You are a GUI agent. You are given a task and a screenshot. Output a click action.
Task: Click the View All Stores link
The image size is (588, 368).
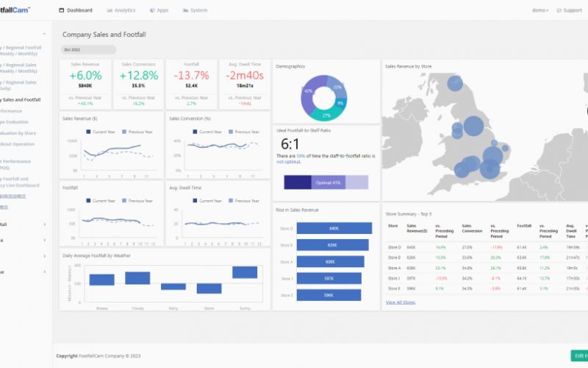point(400,302)
